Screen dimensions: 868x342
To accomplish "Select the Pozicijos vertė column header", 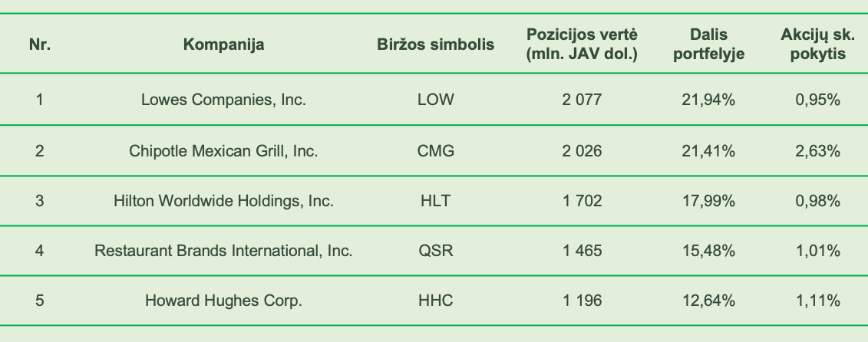I will 582,44.
